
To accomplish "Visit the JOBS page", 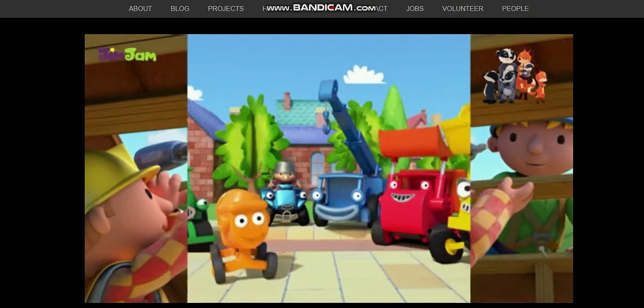I will [415, 9].
